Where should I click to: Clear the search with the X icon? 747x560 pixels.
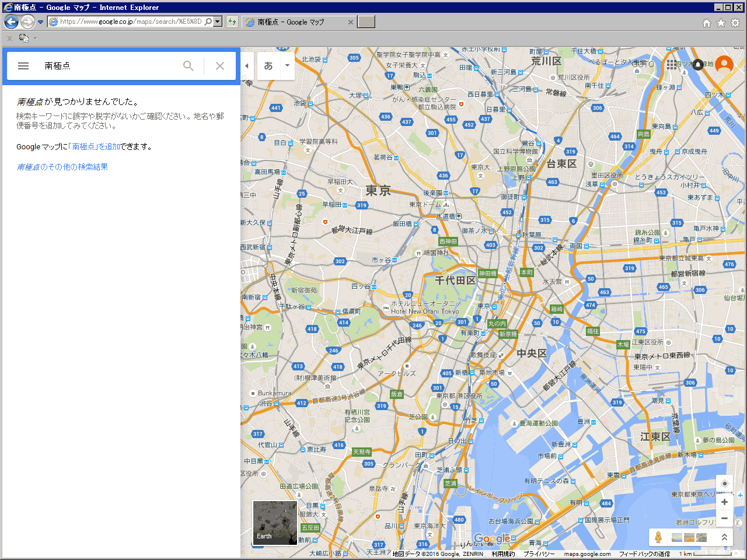[220, 66]
